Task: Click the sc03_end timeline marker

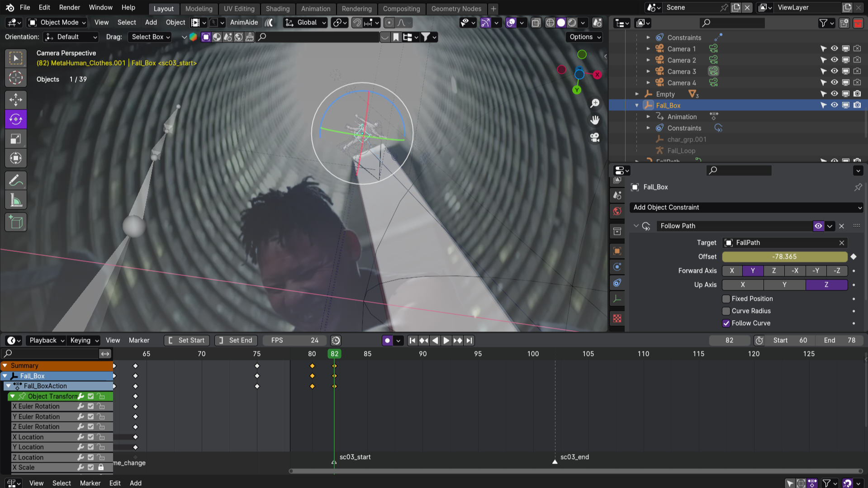Action: pyautogui.click(x=555, y=461)
